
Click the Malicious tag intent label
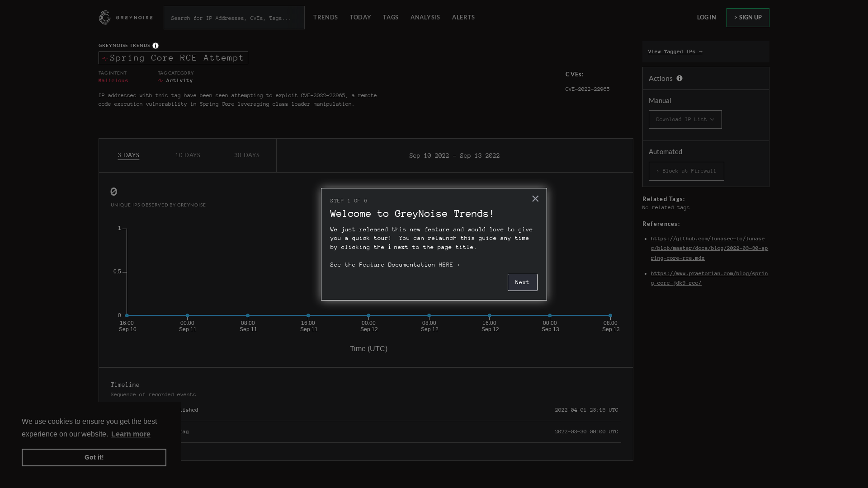tap(113, 81)
